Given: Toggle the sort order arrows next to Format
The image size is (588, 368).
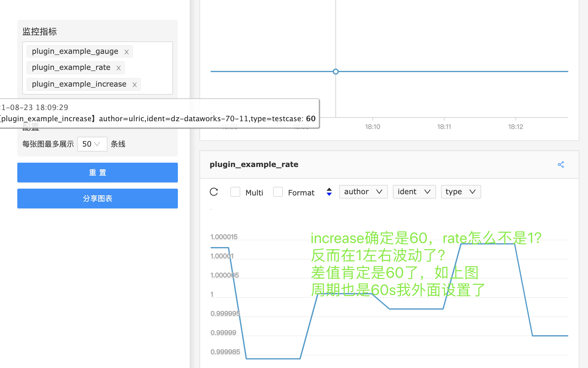Looking at the screenshot, I should tap(329, 192).
